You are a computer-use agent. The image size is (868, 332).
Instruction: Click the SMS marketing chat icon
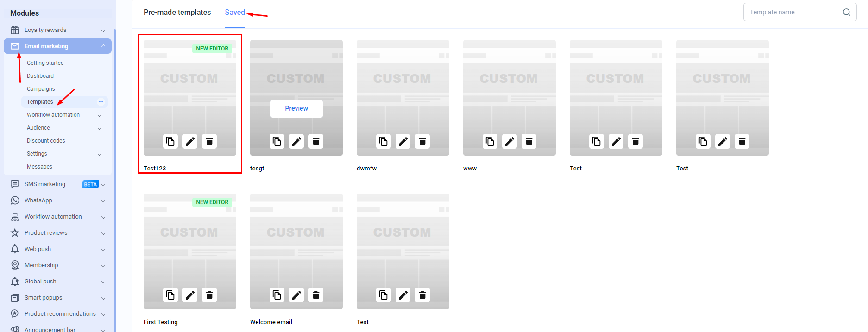tap(15, 184)
